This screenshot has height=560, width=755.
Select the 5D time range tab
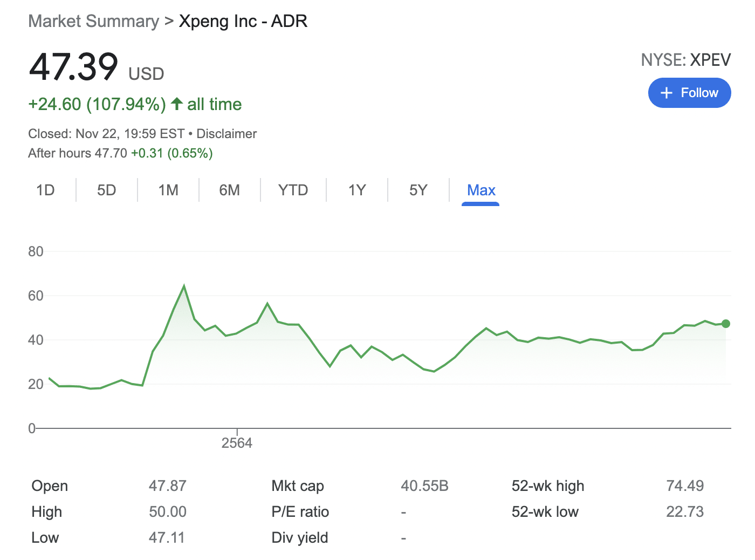tap(107, 190)
